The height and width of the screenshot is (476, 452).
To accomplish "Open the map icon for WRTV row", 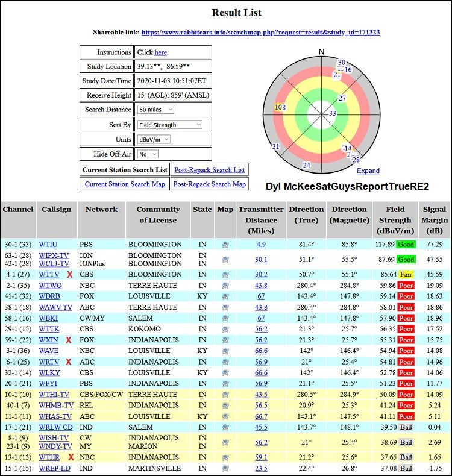I will [225, 362].
